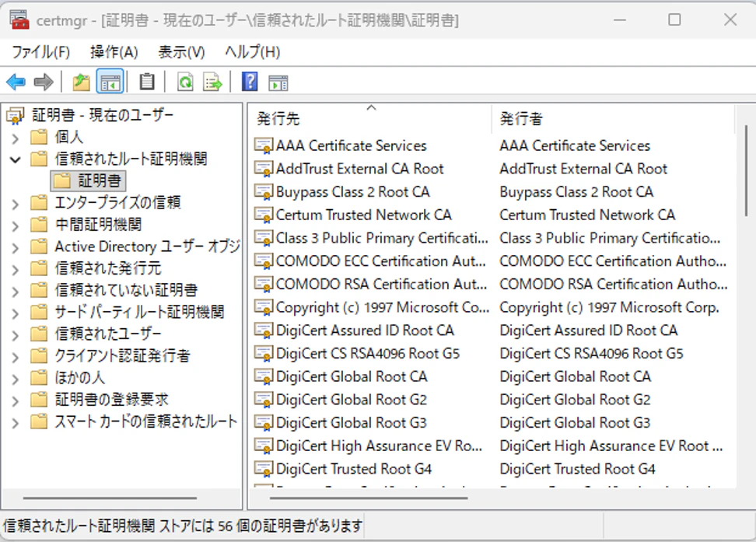This screenshot has height=542, width=756.
Task: Click certificate icon beside DigiCert Trusted Root G4
Action: tap(263, 469)
